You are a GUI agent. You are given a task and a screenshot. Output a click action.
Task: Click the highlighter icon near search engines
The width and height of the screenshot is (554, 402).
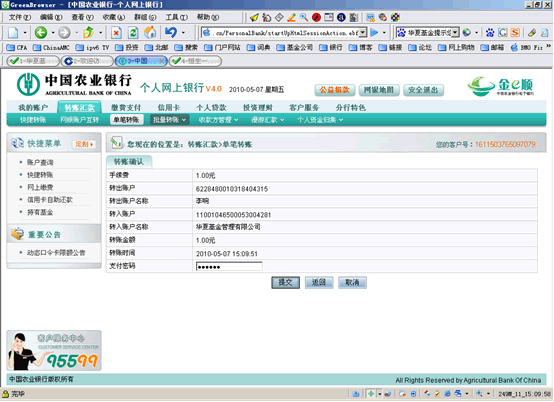tap(532, 33)
